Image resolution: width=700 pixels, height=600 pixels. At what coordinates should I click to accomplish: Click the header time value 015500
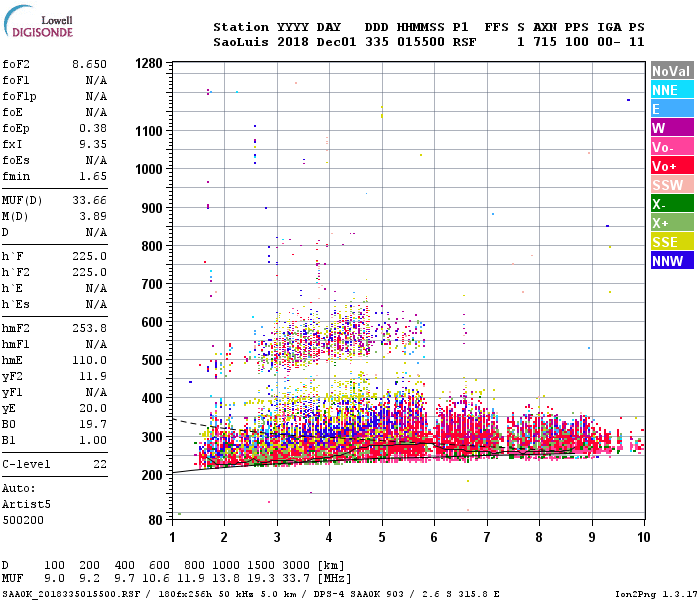421,42
